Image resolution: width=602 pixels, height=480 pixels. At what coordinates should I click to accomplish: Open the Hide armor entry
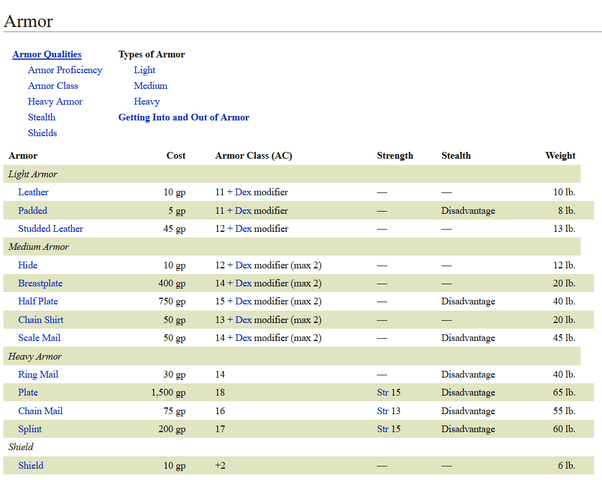[28, 265]
